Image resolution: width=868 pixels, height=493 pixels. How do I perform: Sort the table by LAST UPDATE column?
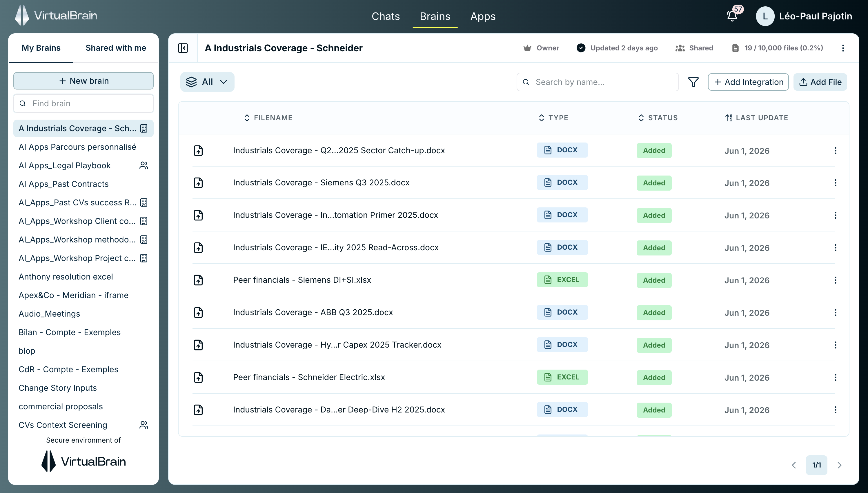point(757,118)
